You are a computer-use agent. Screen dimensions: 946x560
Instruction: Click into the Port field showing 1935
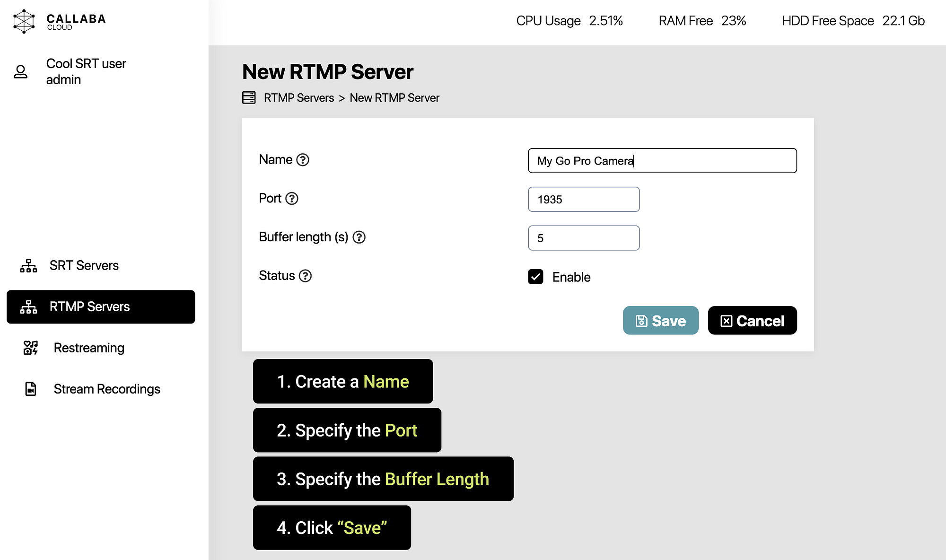click(x=584, y=199)
